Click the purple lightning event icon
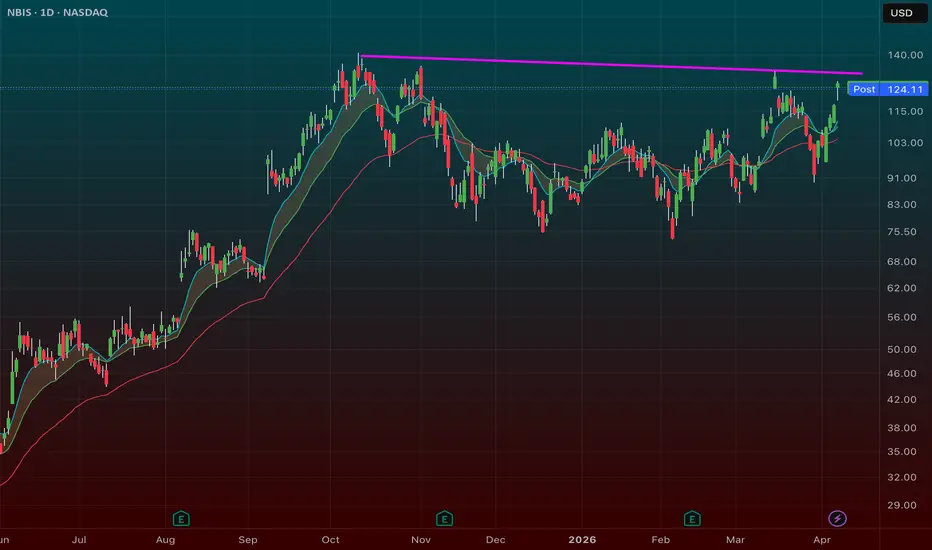 (x=837, y=518)
